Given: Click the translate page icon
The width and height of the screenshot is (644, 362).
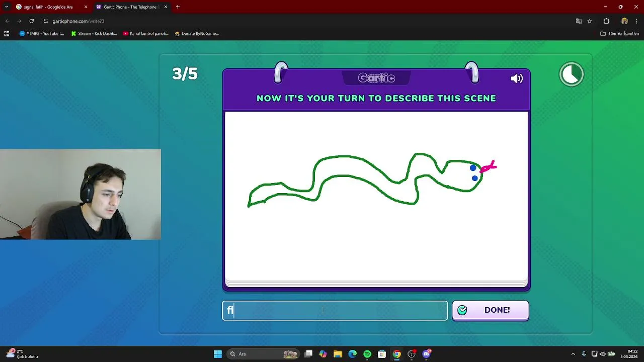Looking at the screenshot, I should (x=579, y=21).
